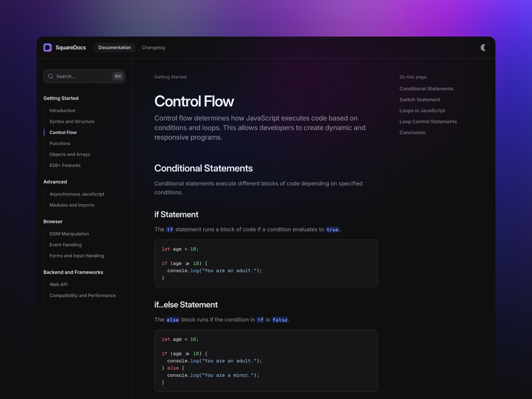Click the Getting Started breadcrumb

click(170, 77)
